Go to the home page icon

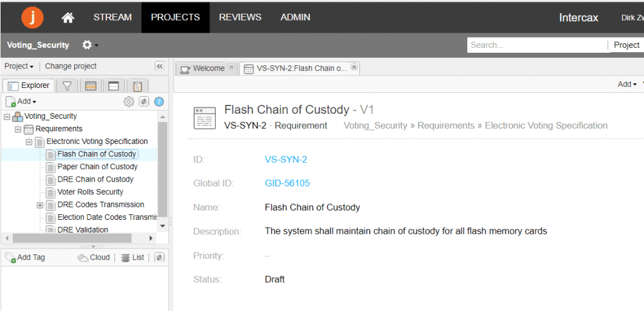tap(68, 18)
